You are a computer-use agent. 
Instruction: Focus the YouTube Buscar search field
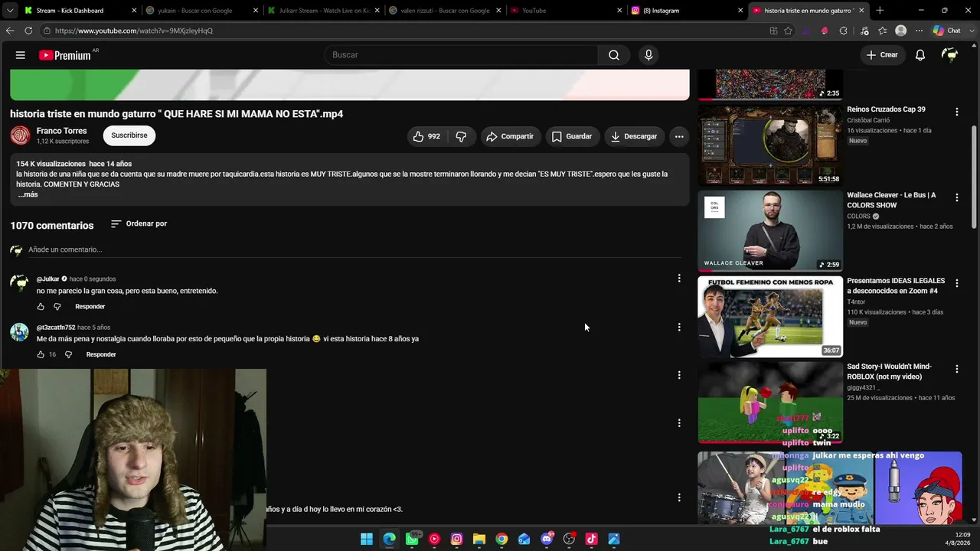pos(461,55)
